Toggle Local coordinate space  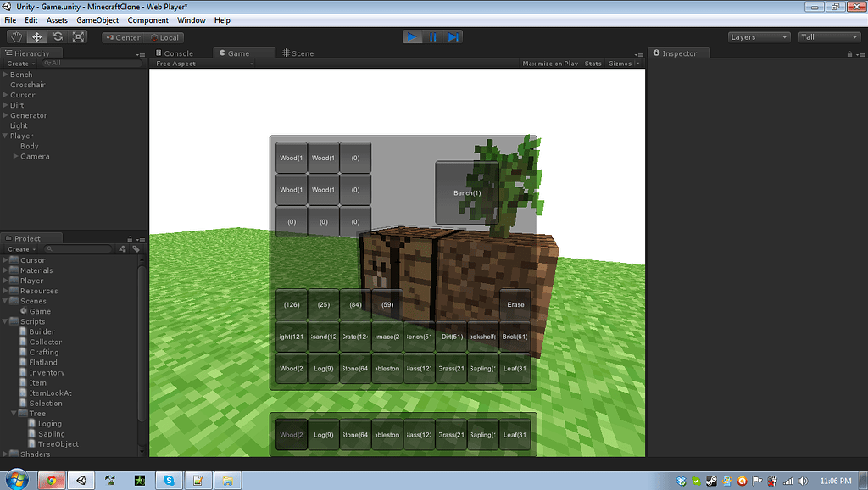tap(166, 36)
